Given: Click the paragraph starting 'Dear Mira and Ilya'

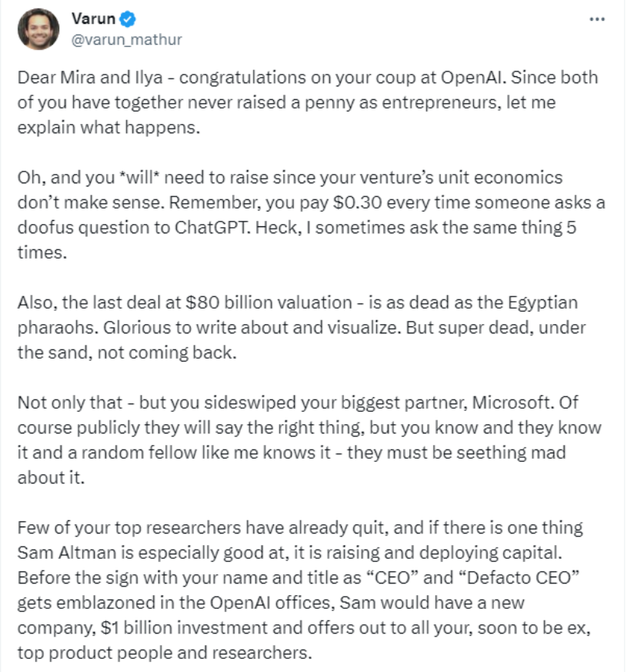Looking at the screenshot, I should pos(308,102).
